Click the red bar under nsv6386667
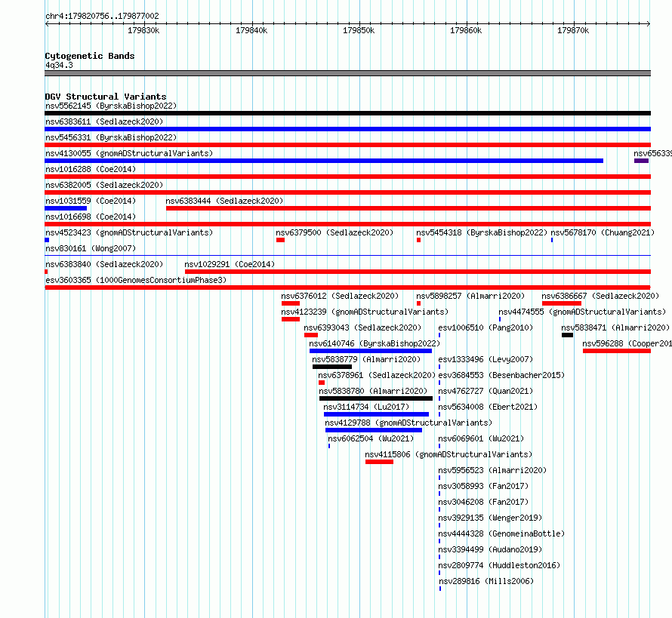The width and height of the screenshot is (672, 618). [562, 303]
